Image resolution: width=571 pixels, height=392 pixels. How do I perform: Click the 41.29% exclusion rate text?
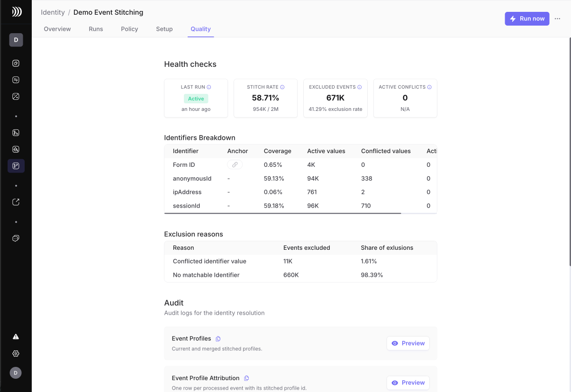tap(335, 109)
